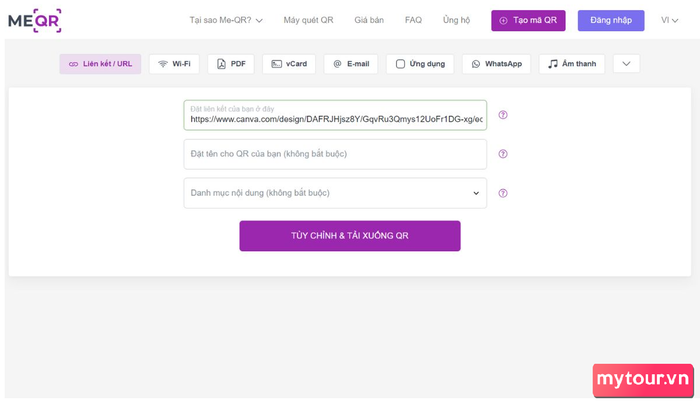Pick the E-mail QR type
The height and width of the screenshot is (405, 700).
coord(351,64)
